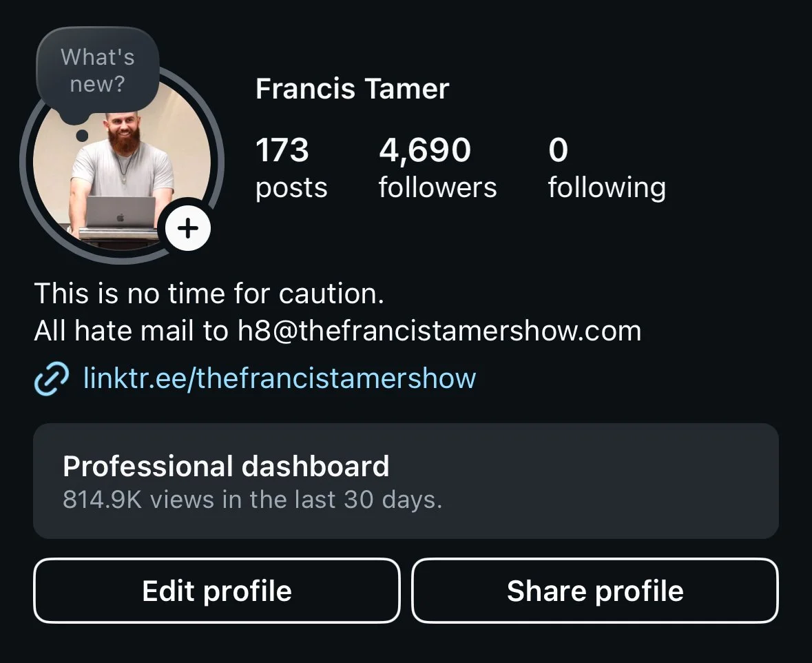Image resolution: width=812 pixels, height=663 pixels.
Task: Click the "posts" label
Action: [x=291, y=188]
